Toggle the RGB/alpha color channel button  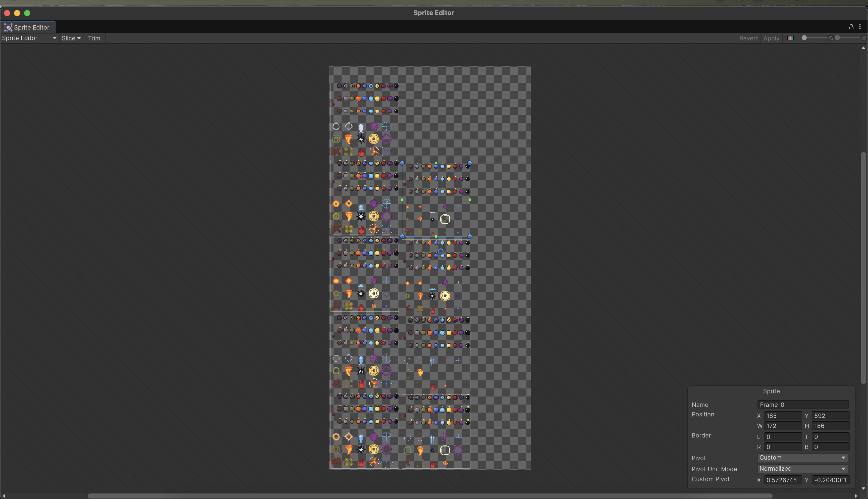click(x=790, y=38)
